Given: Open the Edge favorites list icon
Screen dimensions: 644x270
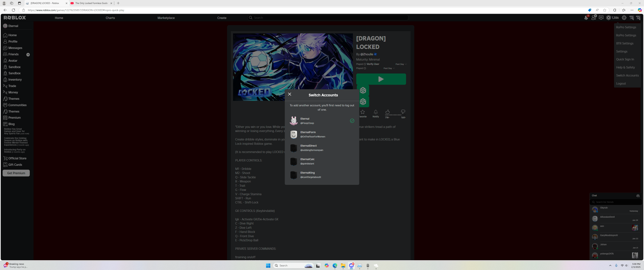Looking at the screenshot, I should coord(624,10).
